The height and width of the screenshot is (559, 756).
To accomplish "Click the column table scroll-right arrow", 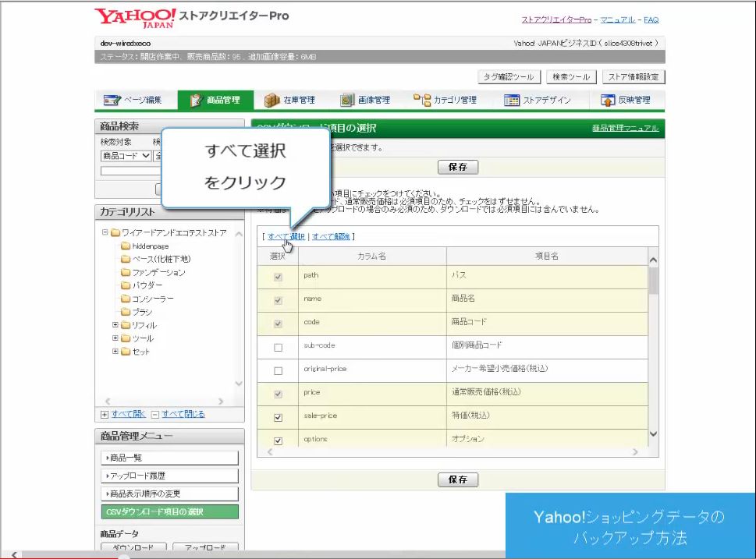I will click(x=635, y=452).
